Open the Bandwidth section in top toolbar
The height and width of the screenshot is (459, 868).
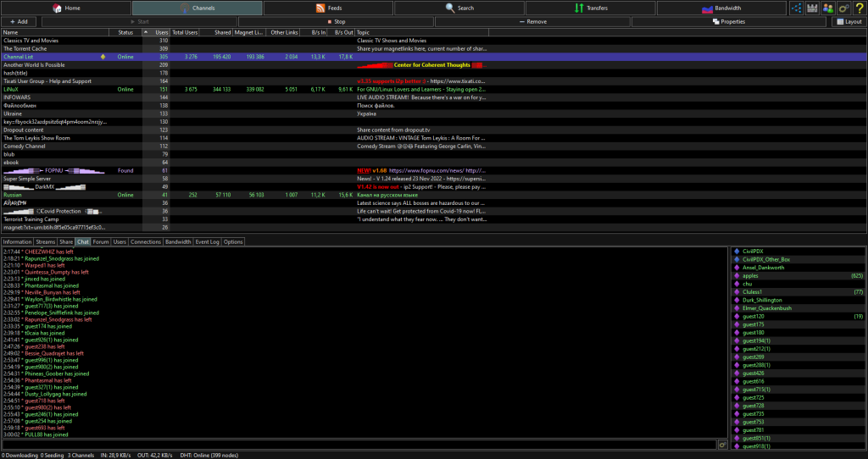click(x=721, y=8)
